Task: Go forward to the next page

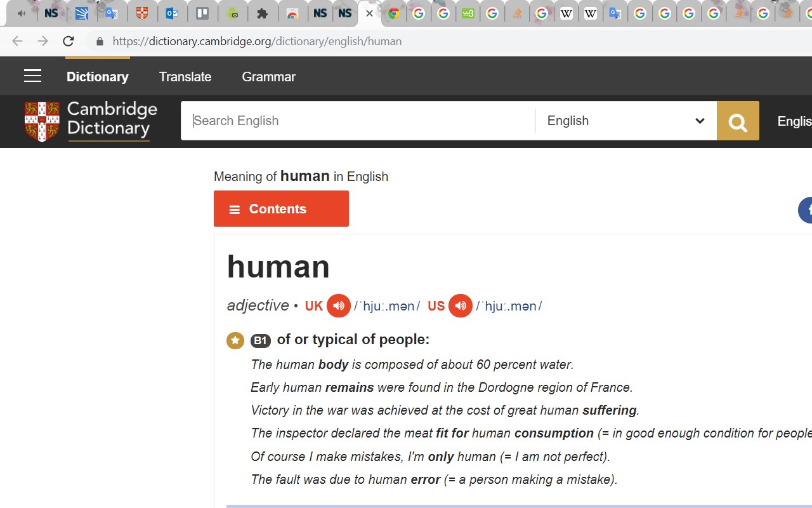Action: (x=43, y=41)
